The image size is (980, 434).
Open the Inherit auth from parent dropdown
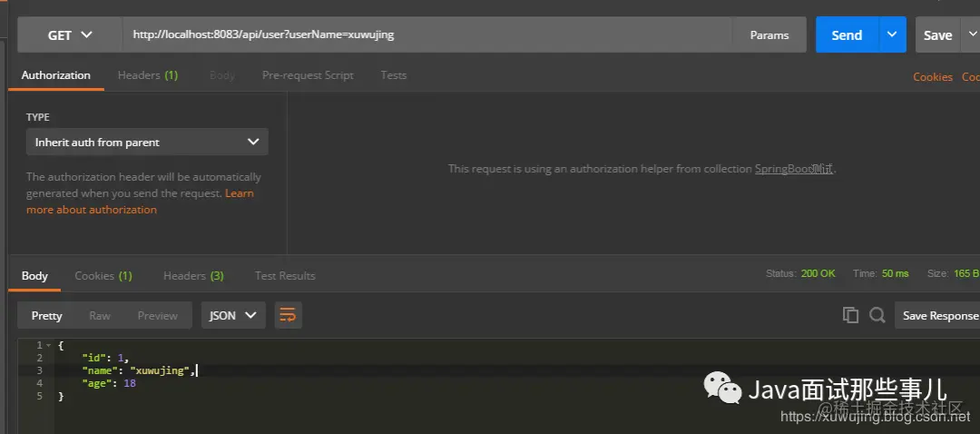pos(148,142)
